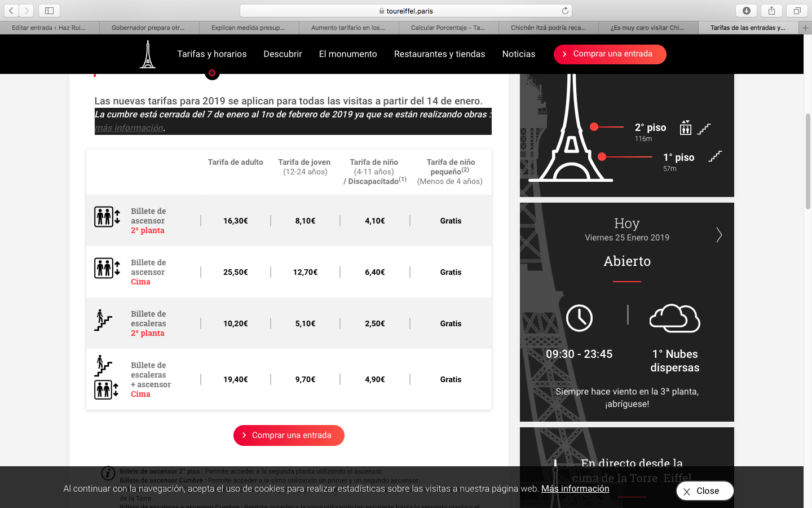This screenshot has height=508, width=812.
Task: Click the 1° Nubes dispersas weather text
Action: point(675,361)
